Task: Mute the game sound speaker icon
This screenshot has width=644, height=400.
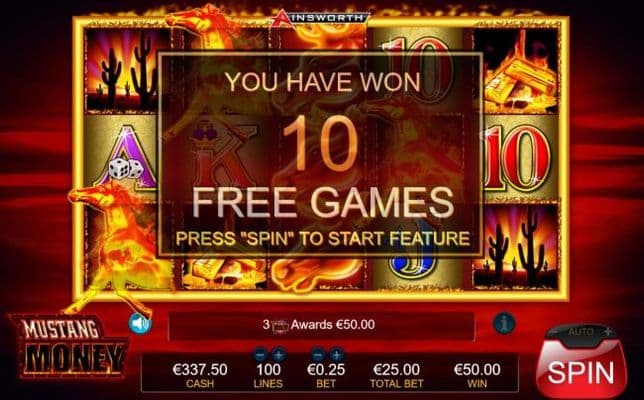Action: click(140, 324)
